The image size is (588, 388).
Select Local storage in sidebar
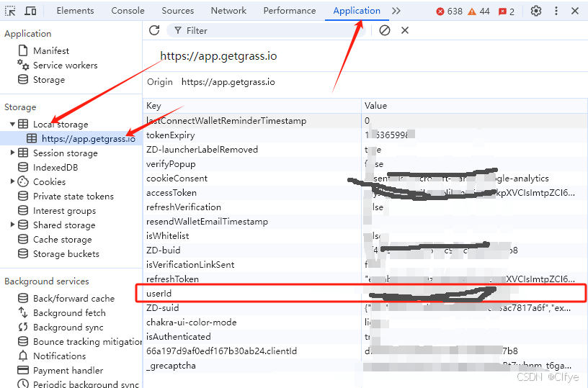pyautogui.click(x=61, y=124)
